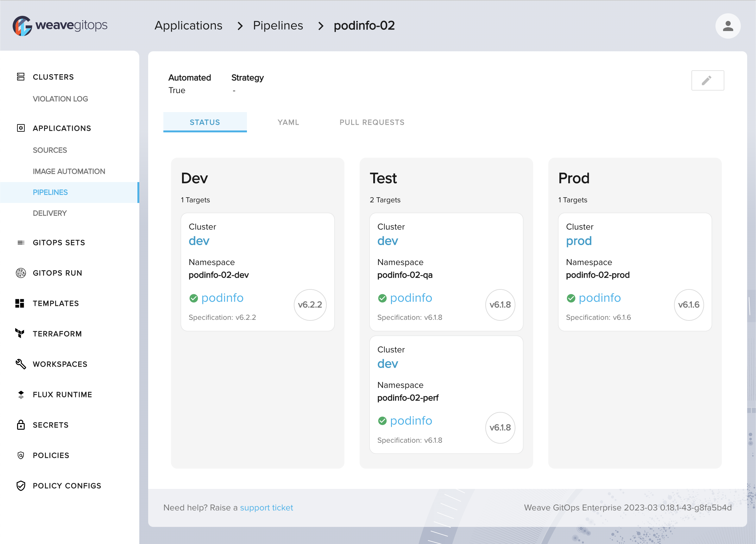
Task: Open dev cluster link in Dev stage
Action: (x=199, y=241)
